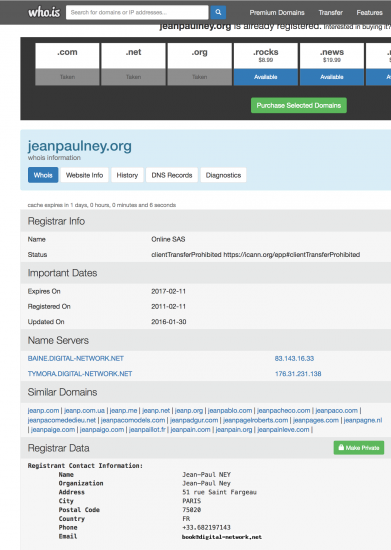Viewport: 391px width, 550px height.
Task: Open similar domain jeanpacomedecieu.net
Action: coord(62,420)
